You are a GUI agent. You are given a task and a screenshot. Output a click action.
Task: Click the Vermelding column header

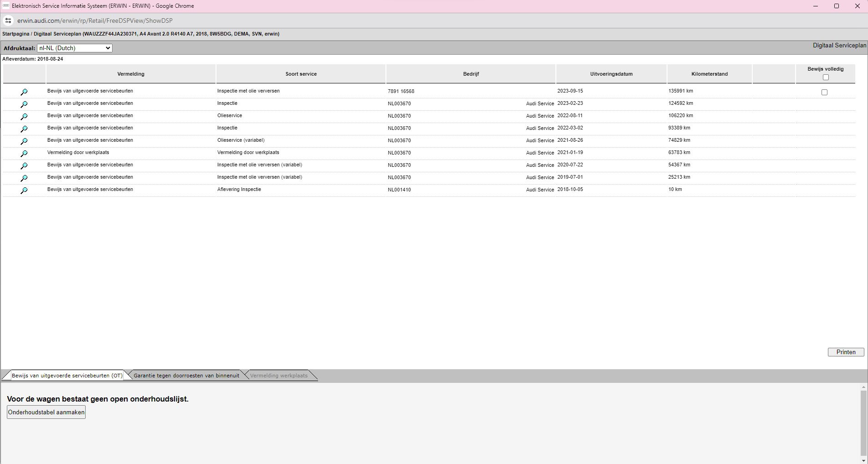coord(131,74)
